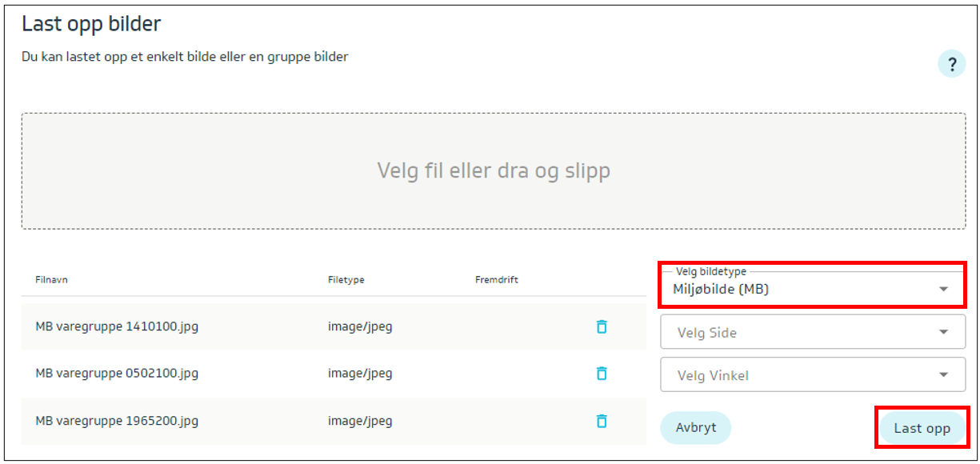Click the Fremdrift column header
980x464 pixels.
pyautogui.click(x=496, y=280)
